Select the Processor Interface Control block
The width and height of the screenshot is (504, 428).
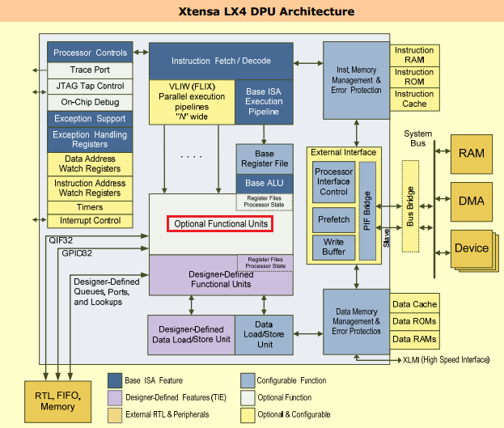click(x=333, y=182)
